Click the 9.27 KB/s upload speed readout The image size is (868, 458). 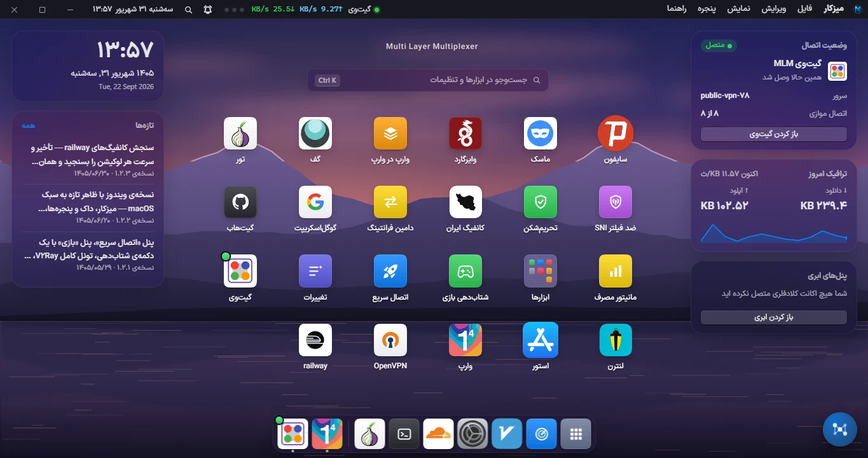[321, 10]
